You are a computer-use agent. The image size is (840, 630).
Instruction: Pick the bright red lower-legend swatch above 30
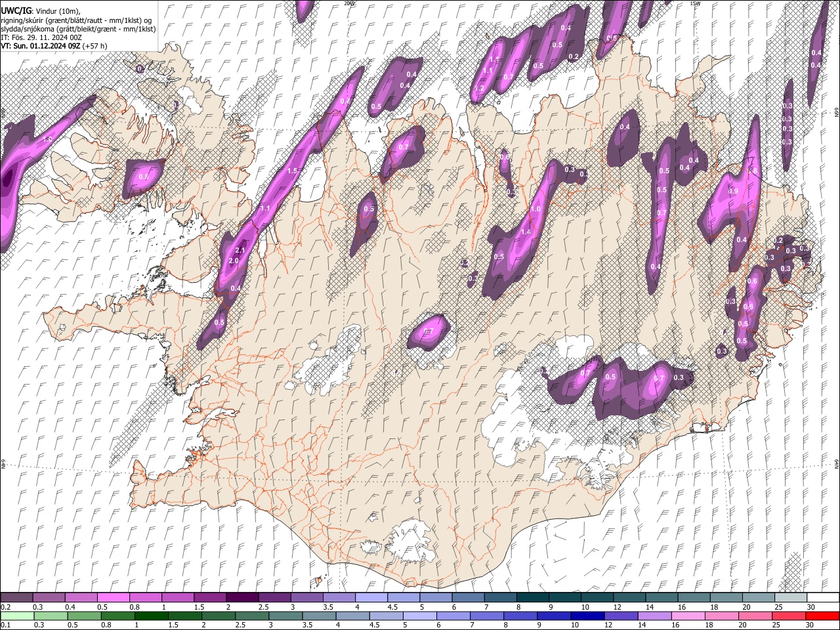coord(823,616)
